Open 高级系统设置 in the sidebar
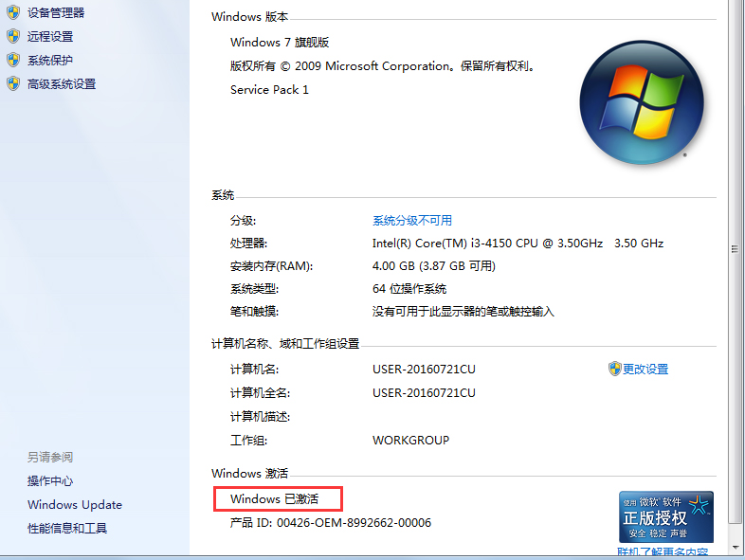The height and width of the screenshot is (560, 745). tap(62, 83)
